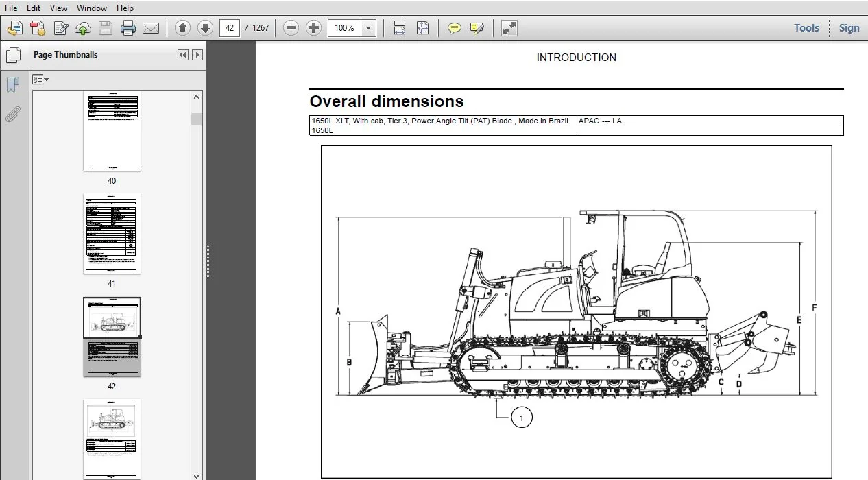The height and width of the screenshot is (480, 868).
Task: Select the page 40 thumbnail
Action: coord(112,131)
